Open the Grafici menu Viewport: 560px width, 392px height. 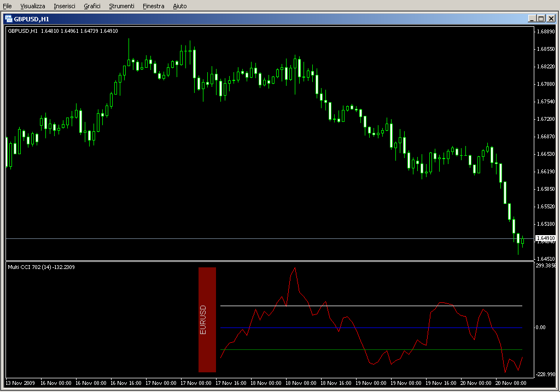click(x=92, y=6)
